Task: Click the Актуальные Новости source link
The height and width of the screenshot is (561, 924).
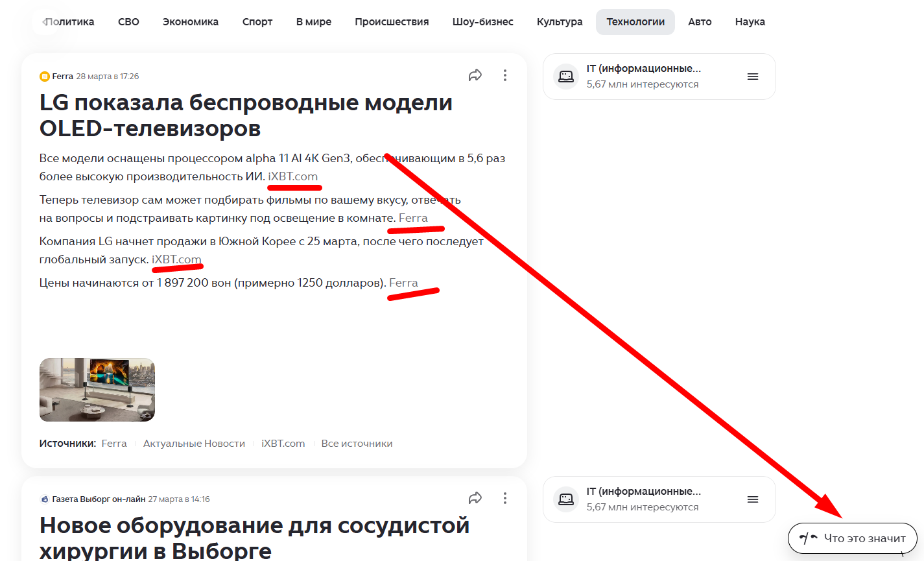Action: (x=194, y=443)
